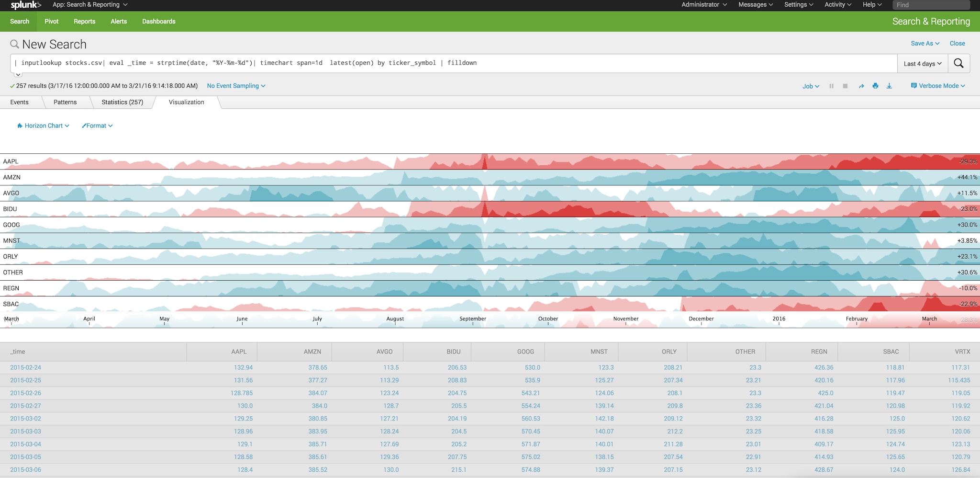Expand search bar with chevron below
This screenshot has height=478, width=980.
click(x=18, y=75)
